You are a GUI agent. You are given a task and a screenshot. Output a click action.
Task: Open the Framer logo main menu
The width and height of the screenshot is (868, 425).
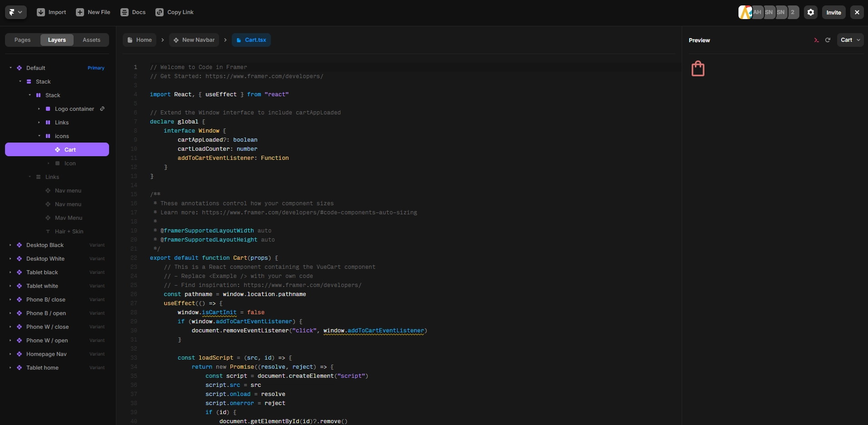point(15,12)
